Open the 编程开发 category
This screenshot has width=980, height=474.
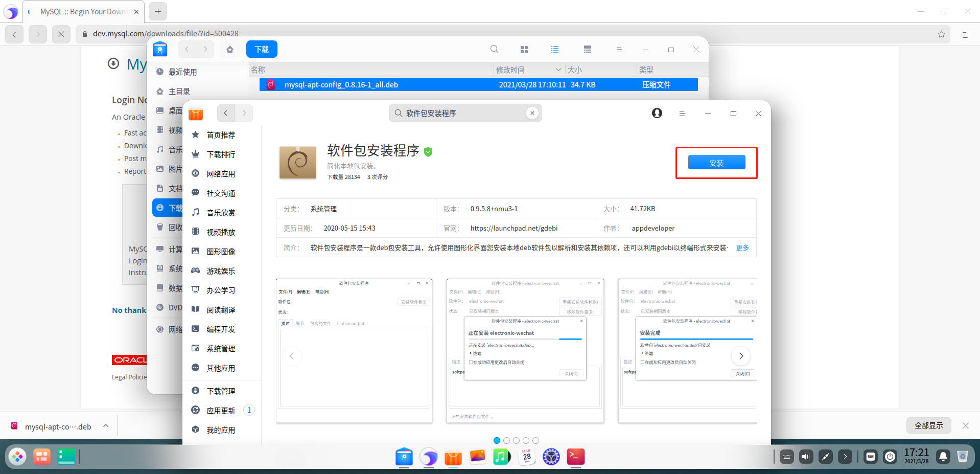pyautogui.click(x=221, y=329)
